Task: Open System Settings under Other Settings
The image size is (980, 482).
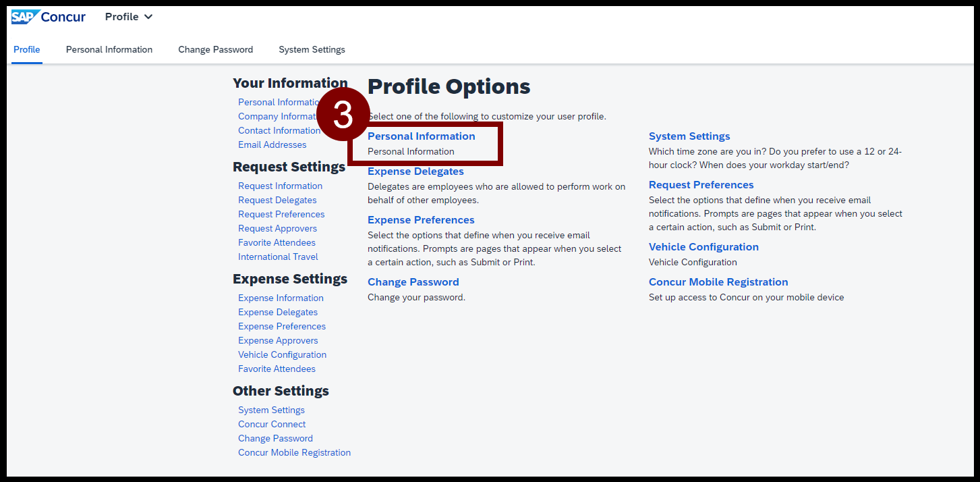Action: point(271,410)
